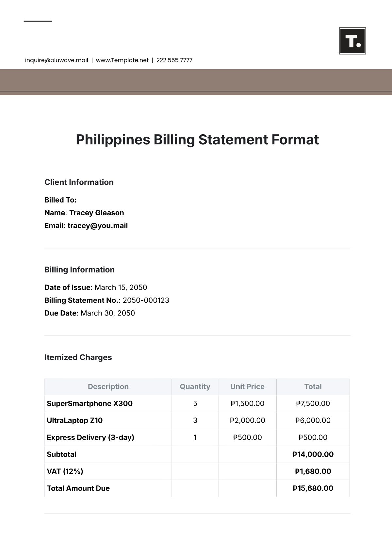Click the Itemized Charges heading
392x554 pixels.
click(78, 357)
